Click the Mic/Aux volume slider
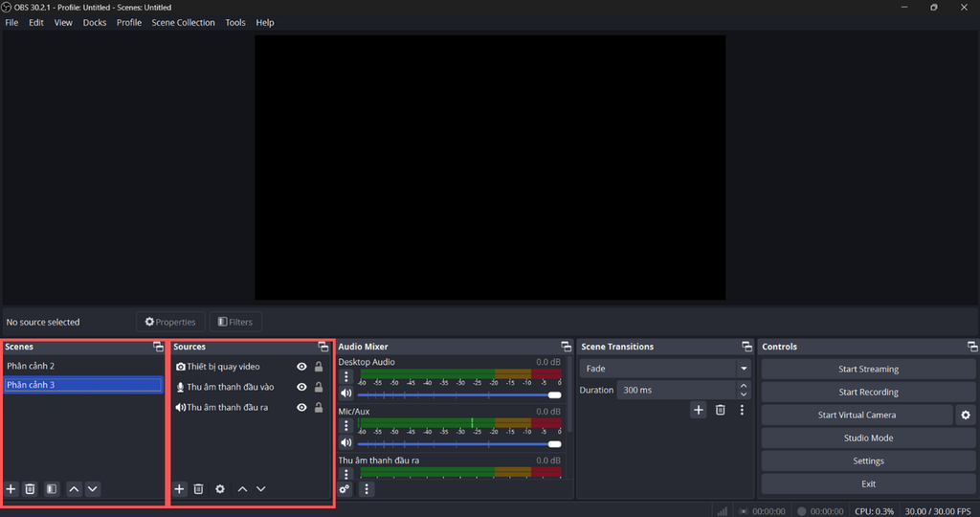 click(x=459, y=444)
